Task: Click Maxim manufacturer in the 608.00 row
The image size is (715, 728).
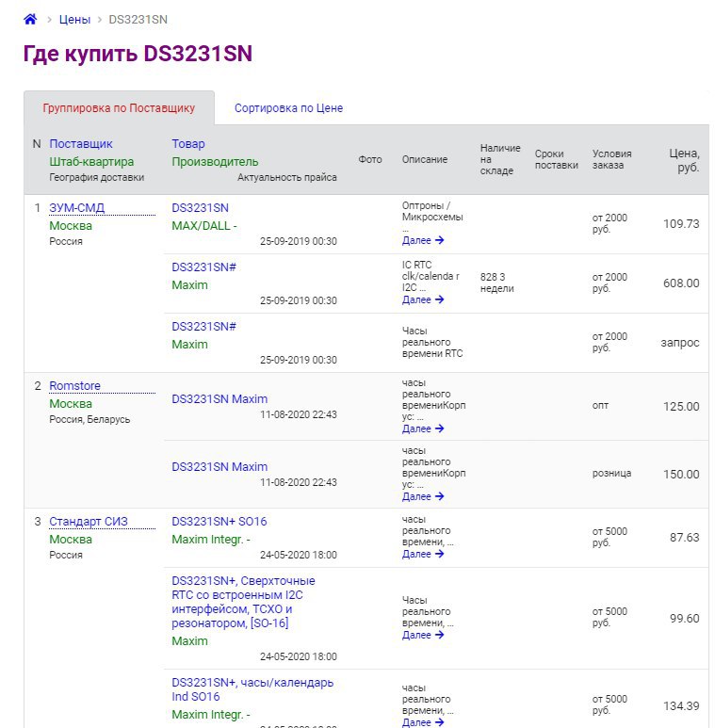Action: pos(190,285)
